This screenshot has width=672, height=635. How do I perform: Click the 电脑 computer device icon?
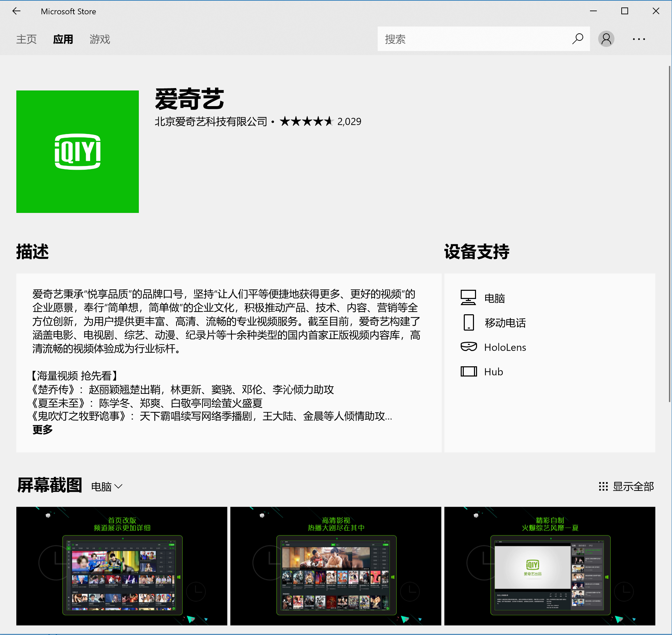point(468,298)
